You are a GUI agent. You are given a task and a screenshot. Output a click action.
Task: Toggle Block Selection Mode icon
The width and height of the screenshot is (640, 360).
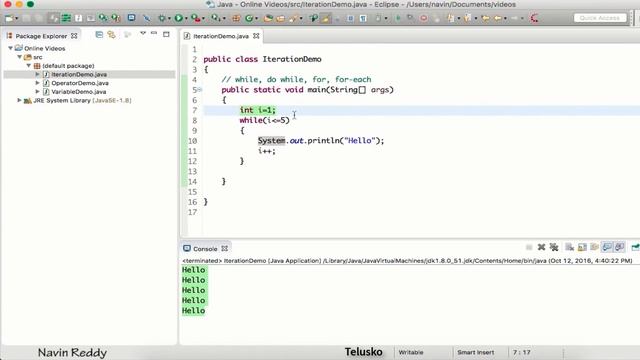click(x=350, y=18)
